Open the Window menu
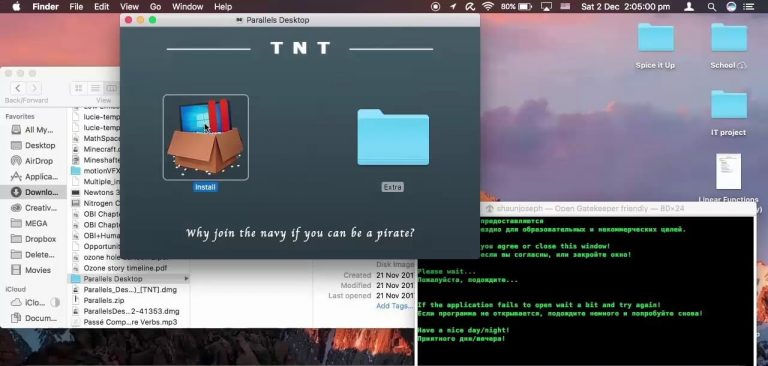Viewport: 768px width, 366px height. click(x=188, y=7)
